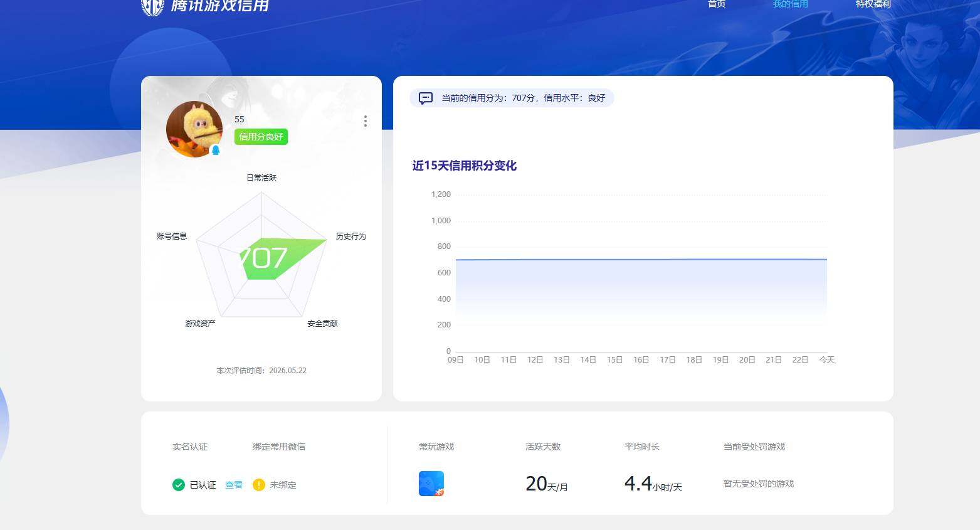Open the frequently played game icon
This screenshot has height=530, width=980.
(x=431, y=484)
